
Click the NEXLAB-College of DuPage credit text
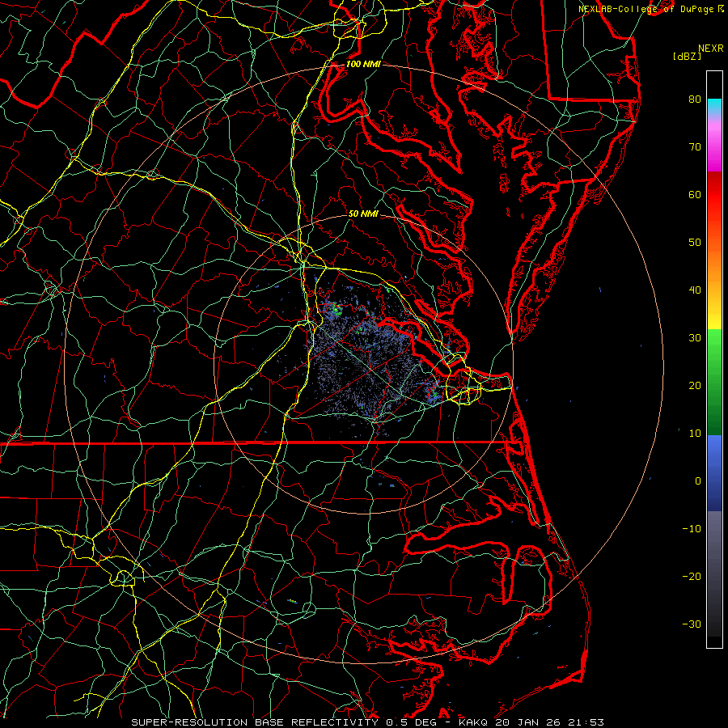(645, 8)
